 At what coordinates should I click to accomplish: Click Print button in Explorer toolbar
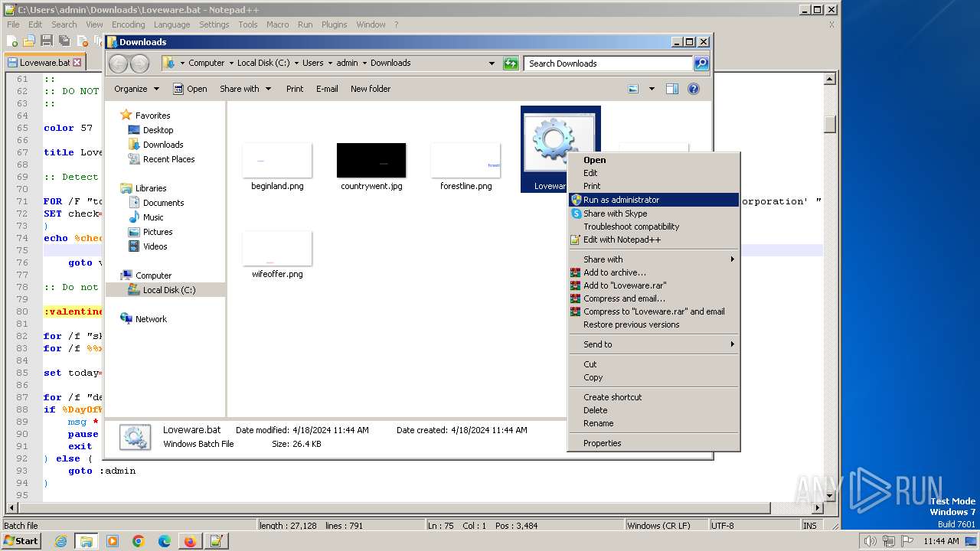pyautogui.click(x=295, y=89)
